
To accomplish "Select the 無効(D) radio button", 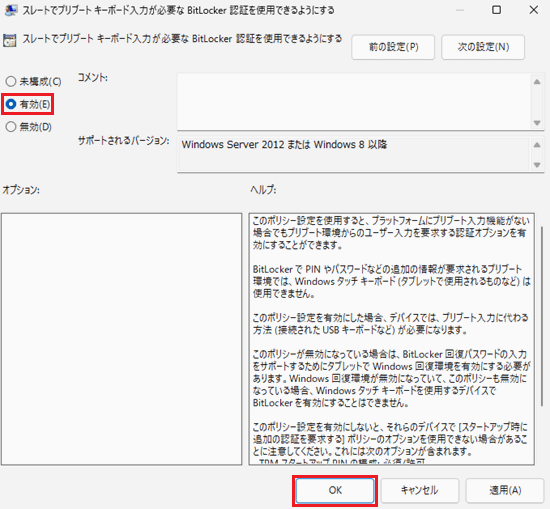I will click(29, 127).
